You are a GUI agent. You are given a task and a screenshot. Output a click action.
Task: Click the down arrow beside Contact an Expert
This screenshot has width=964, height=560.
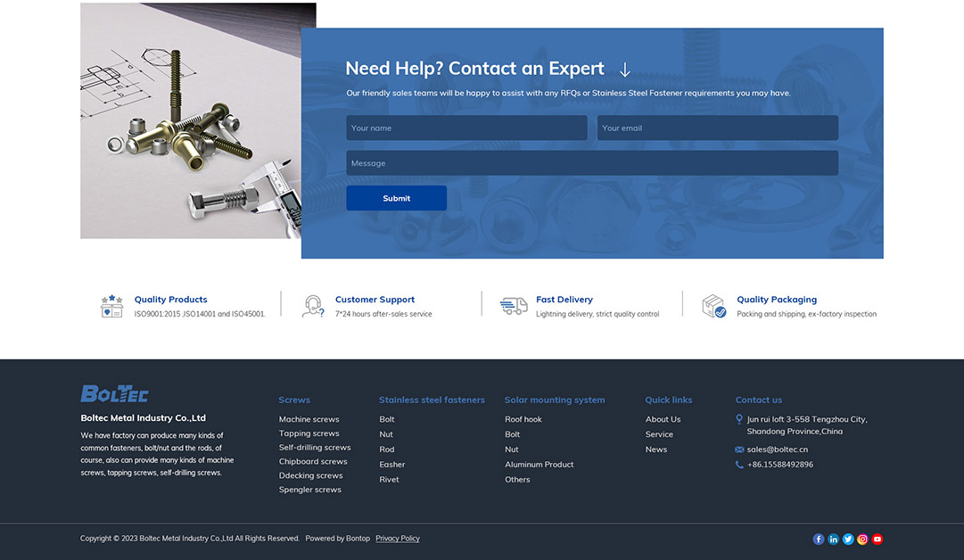tap(625, 70)
